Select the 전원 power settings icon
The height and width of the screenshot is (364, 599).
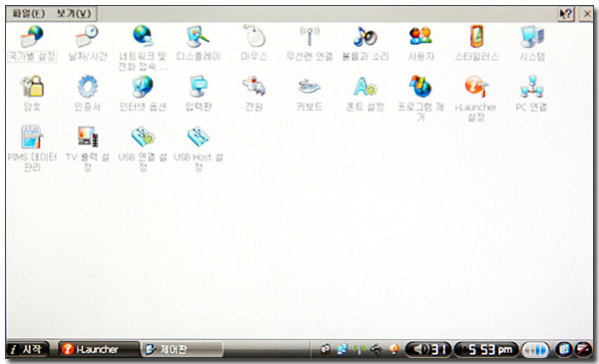click(254, 86)
